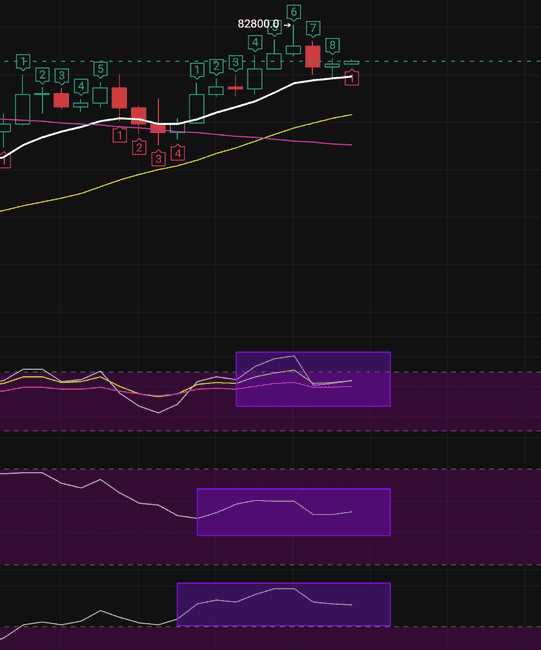Select the red count marker numbered 3
Screen dimensions: 541x650
(158, 159)
